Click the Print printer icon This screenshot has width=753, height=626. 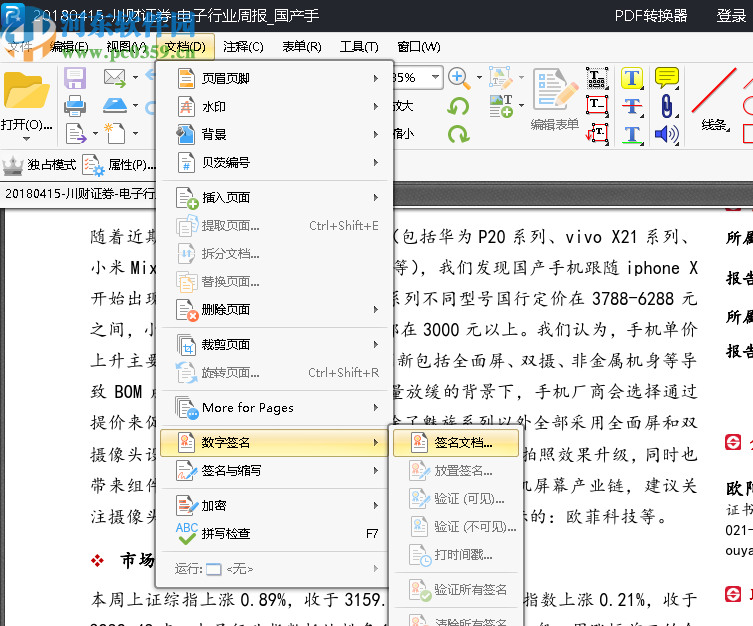(75, 106)
